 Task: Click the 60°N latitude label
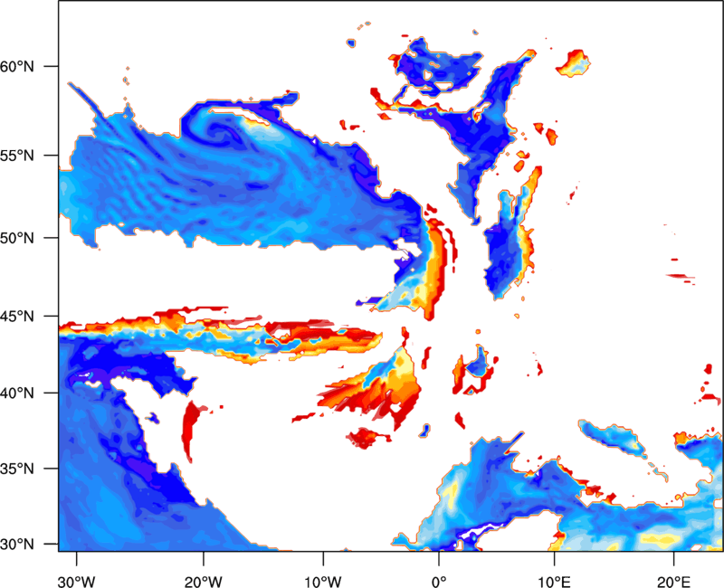pos(17,66)
